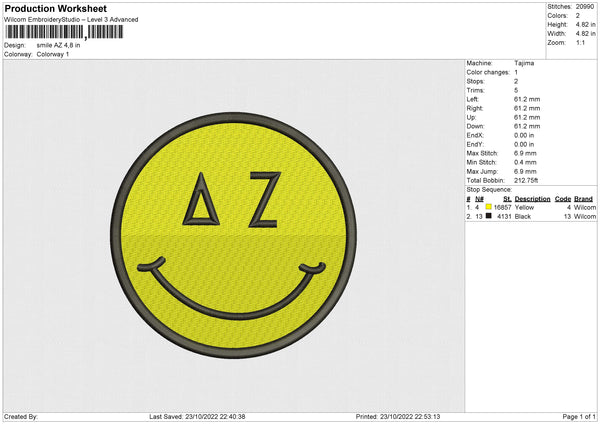Click the stitch count 4131 in black row

click(504, 217)
